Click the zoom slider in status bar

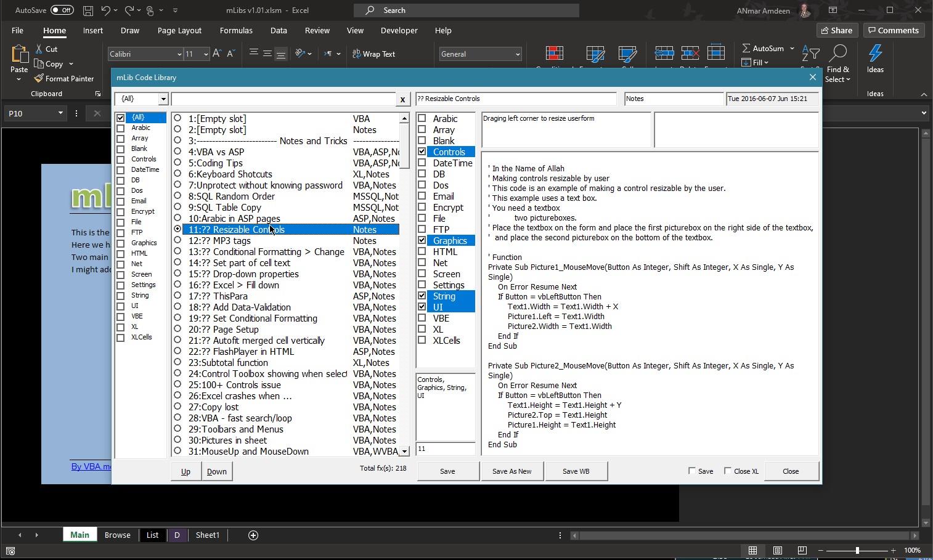click(x=857, y=550)
